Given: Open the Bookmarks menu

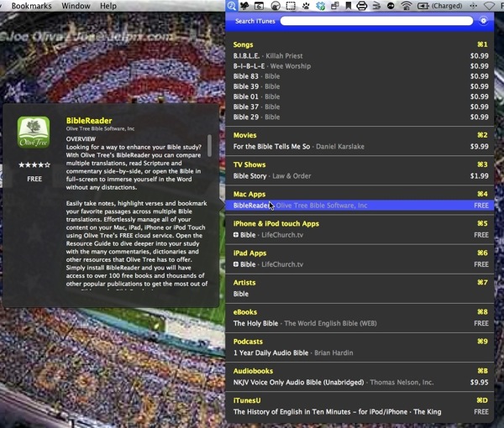Looking at the screenshot, I should click(x=32, y=6).
